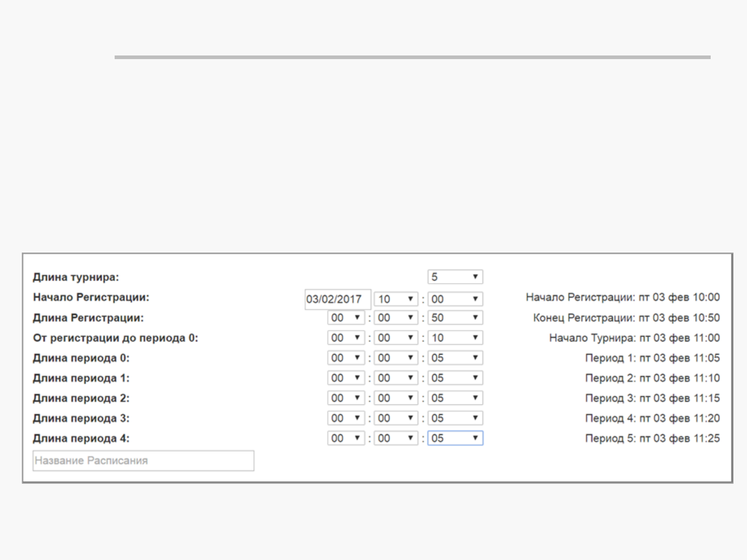Open registration-to-period-0 first 00 dropdown

(x=346, y=338)
